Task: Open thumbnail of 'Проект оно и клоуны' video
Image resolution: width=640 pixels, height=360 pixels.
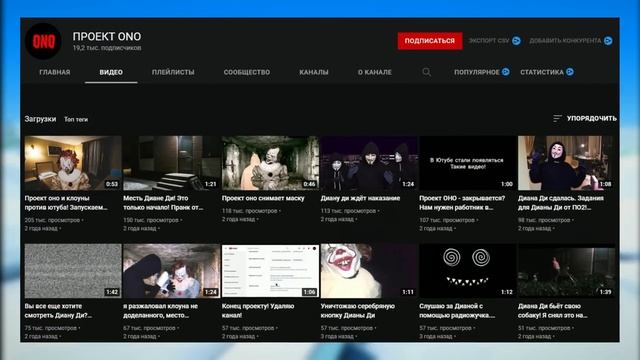Action: pyautogui.click(x=73, y=163)
